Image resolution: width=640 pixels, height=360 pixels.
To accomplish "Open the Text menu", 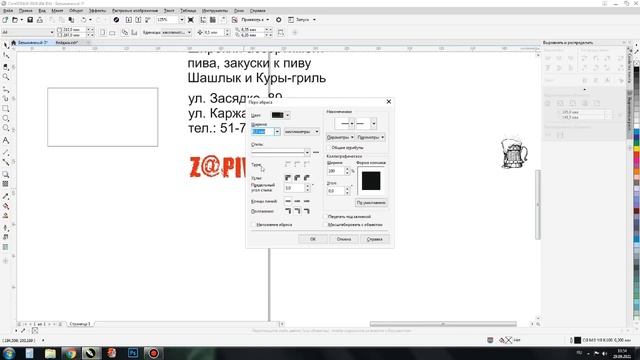I will (169, 11).
